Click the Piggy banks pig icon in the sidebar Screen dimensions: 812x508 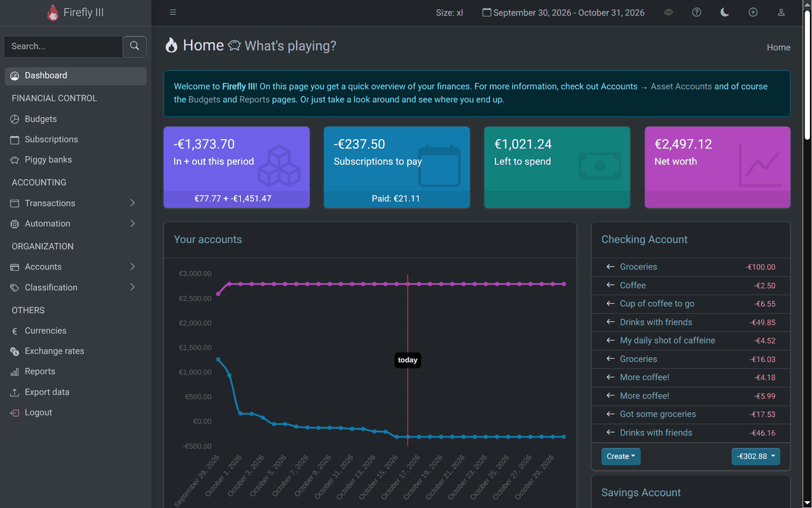point(15,160)
